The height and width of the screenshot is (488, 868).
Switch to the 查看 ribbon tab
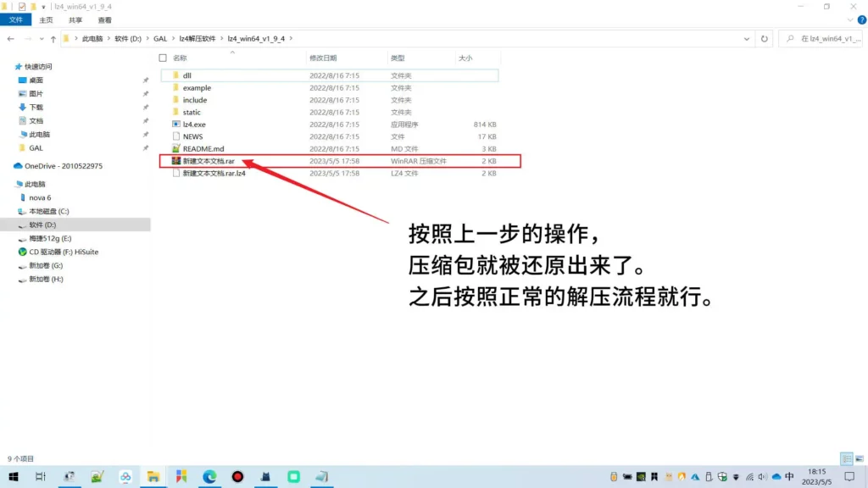104,20
